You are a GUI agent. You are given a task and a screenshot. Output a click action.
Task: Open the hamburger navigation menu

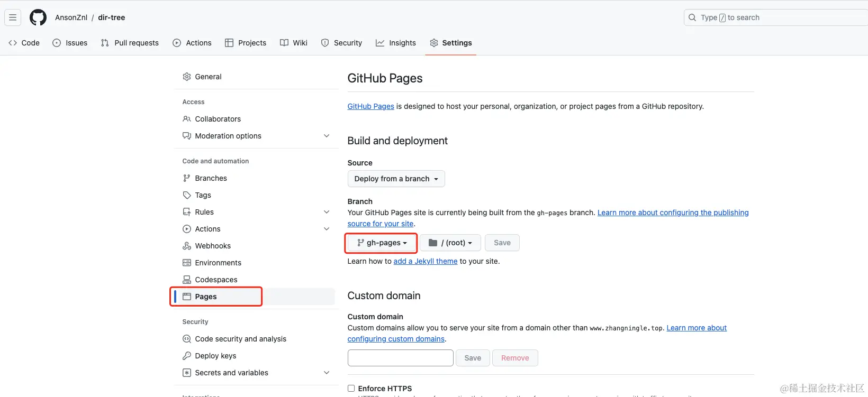13,17
